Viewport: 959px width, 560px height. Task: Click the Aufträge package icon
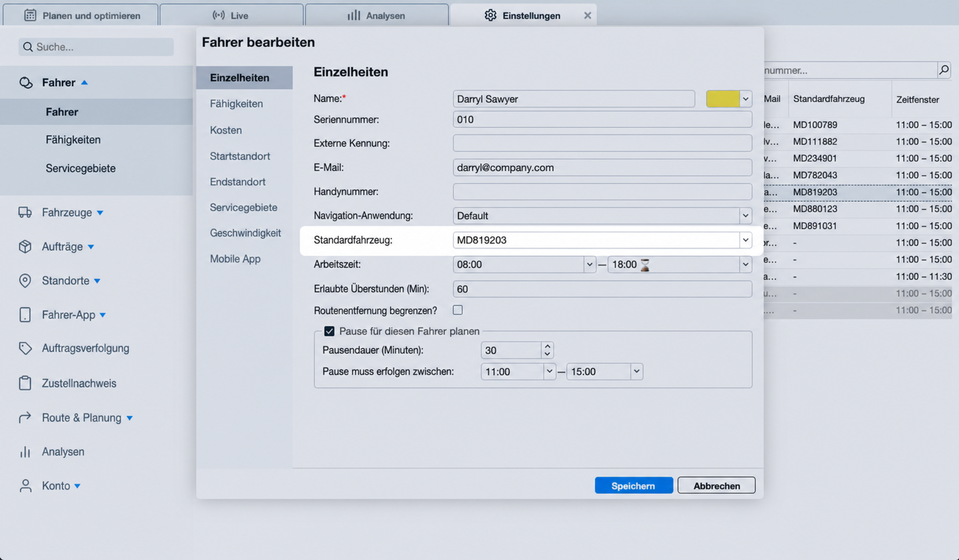[x=25, y=247]
